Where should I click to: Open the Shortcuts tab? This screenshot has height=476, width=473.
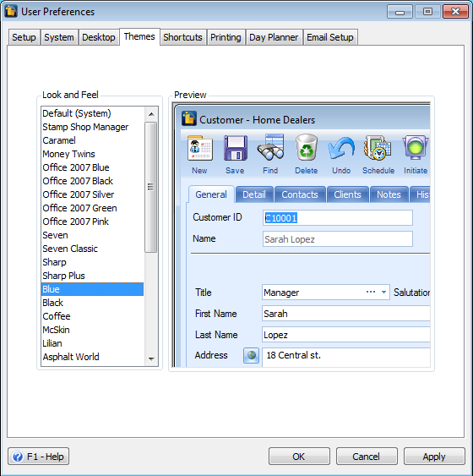click(182, 37)
